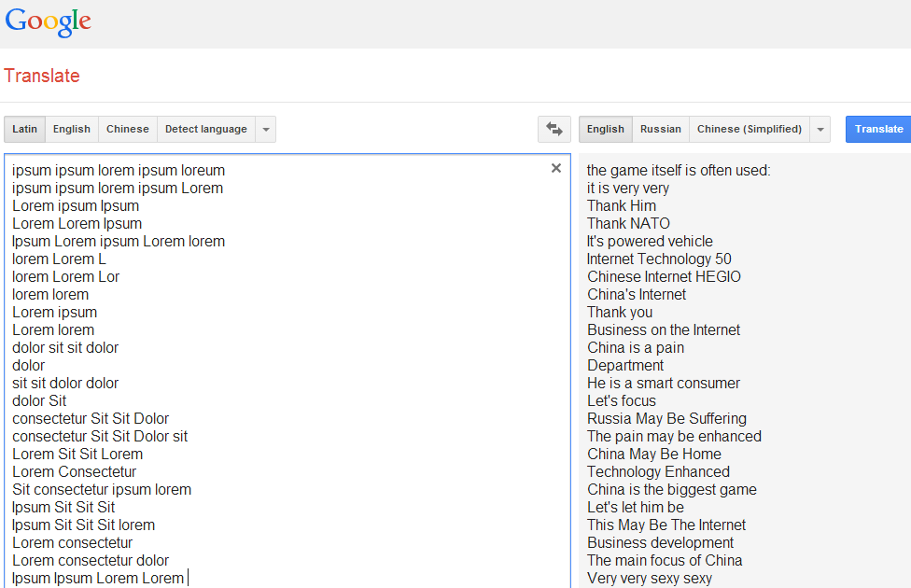The height and width of the screenshot is (588, 911).
Task: Select Chinese as source language
Action: (x=128, y=129)
